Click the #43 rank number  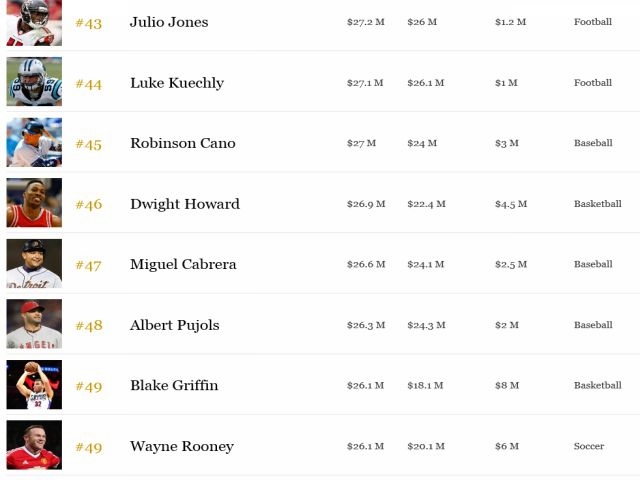tap(89, 23)
